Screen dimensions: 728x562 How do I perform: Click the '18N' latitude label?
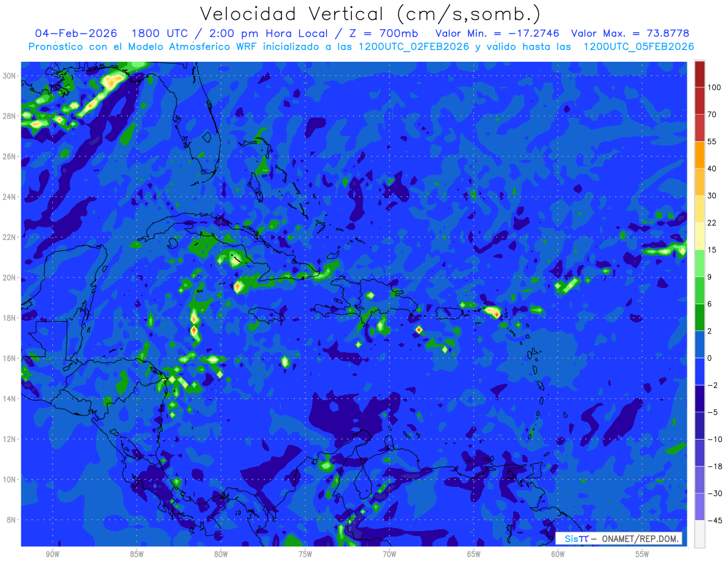(x=10, y=318)
